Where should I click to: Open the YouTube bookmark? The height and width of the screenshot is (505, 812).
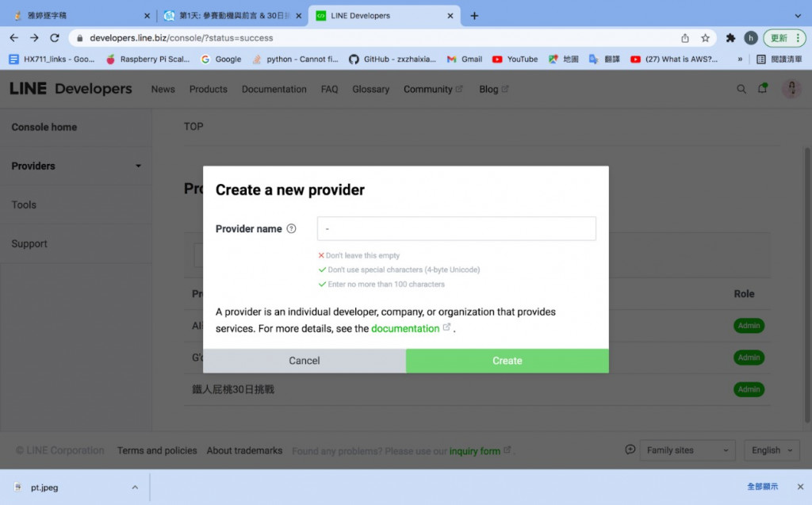pyautogui.click(x=515, y=59)
